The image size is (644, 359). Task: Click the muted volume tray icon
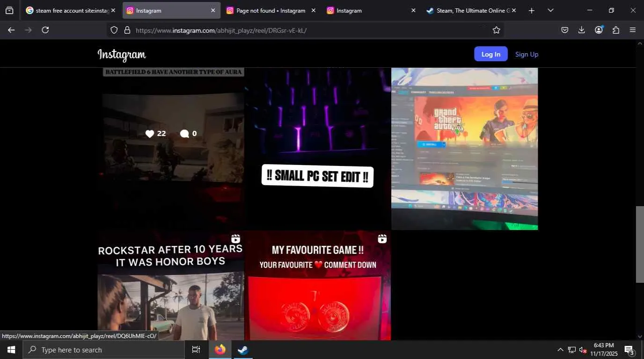click(583, 350)
